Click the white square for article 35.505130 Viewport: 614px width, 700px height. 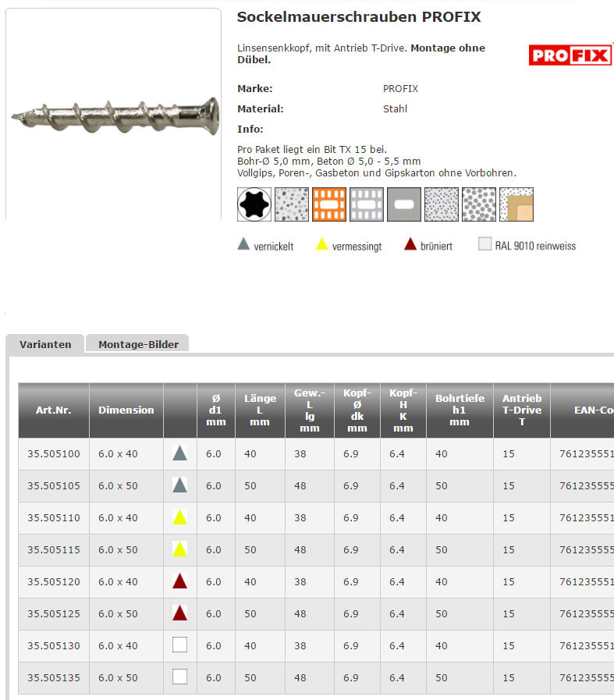(x=180, y=645)
